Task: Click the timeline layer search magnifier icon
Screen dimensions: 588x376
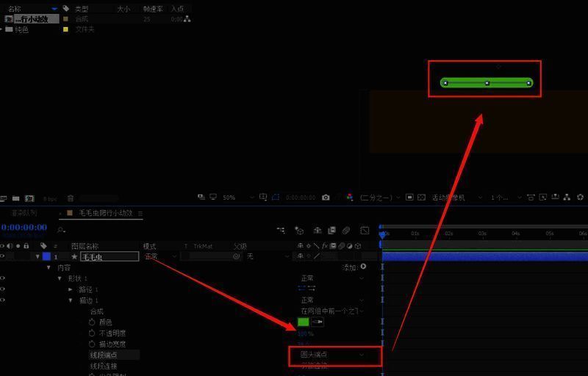Action: (x=62, y=230)
